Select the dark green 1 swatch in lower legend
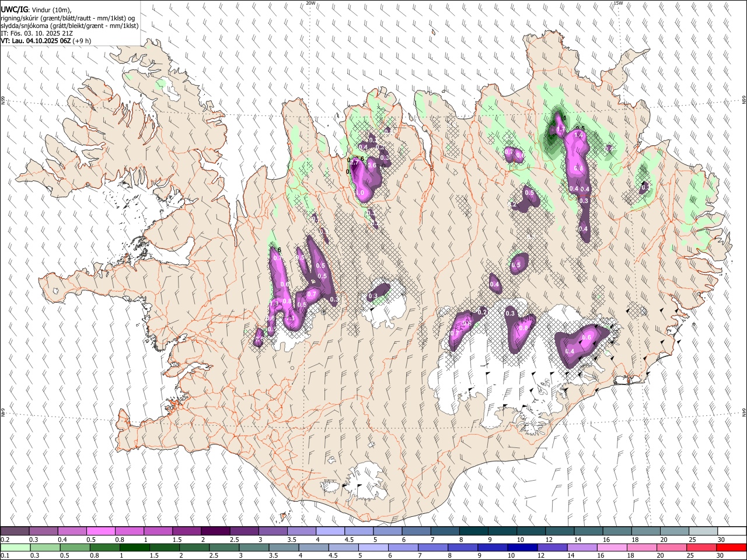The width and height of the screenshot is (747, 560). tap(134, 548)
